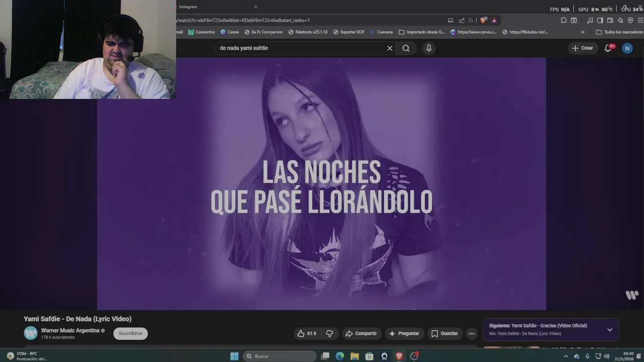
Task: Open Microsoft Store from taskbar
Action: [369, 356]
